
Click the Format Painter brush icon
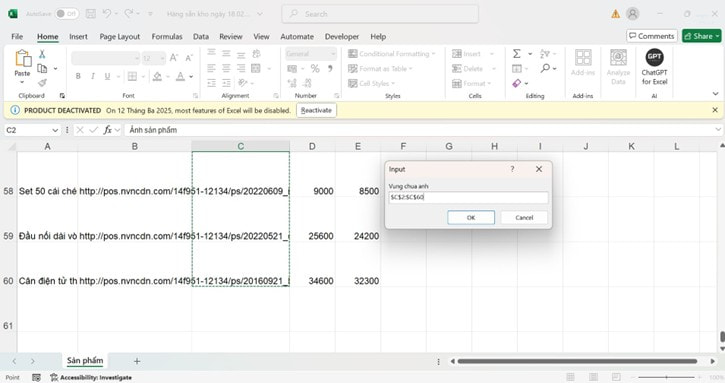(42, 83)
